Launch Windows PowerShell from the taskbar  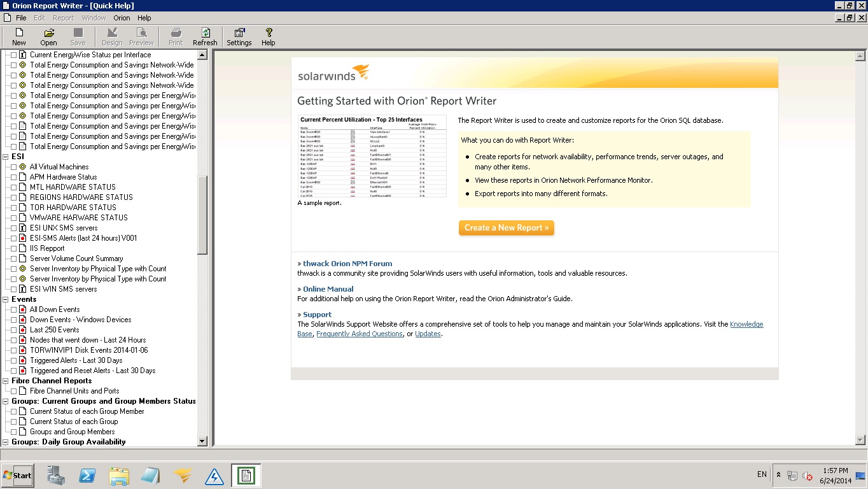coord(87,476)
